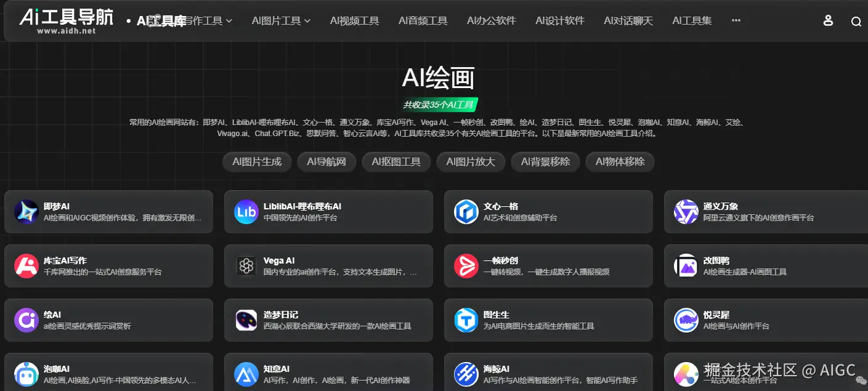The width and height of the screenshot is (868, 391).
Task: Click the user account icon
Action: [828, 21]
